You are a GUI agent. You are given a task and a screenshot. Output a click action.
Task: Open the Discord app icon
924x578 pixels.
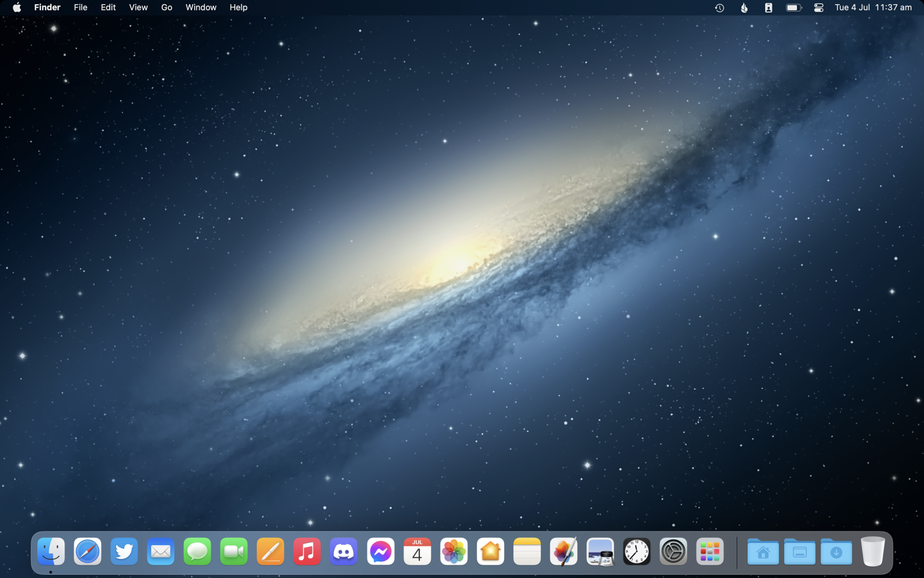click(343, 551)
